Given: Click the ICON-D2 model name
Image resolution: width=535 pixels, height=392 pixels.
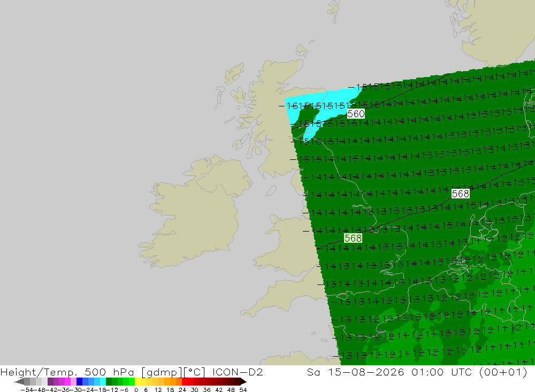Looking at the screenshot, I should pyautogui.click(x=238, y=372).
